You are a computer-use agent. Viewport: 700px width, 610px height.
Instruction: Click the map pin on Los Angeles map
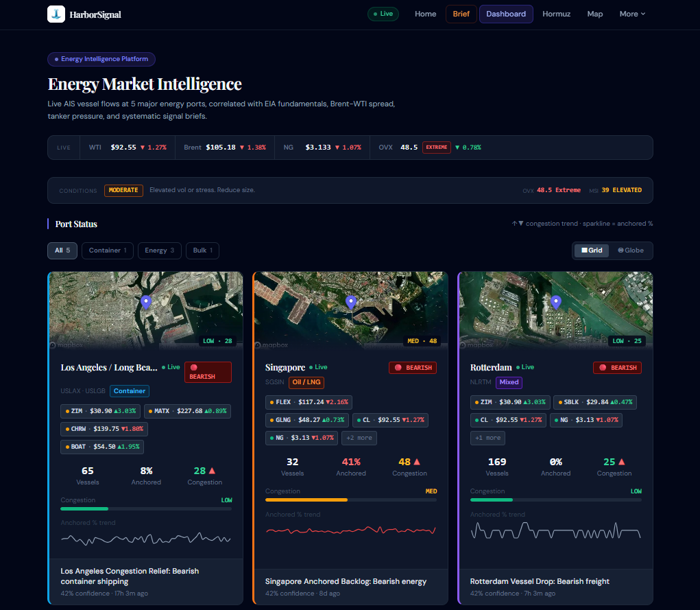(x=146, y=302)
